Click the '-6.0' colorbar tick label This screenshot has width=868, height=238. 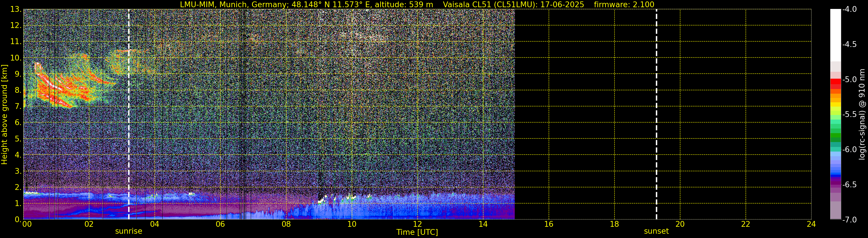tap(849, 150)
